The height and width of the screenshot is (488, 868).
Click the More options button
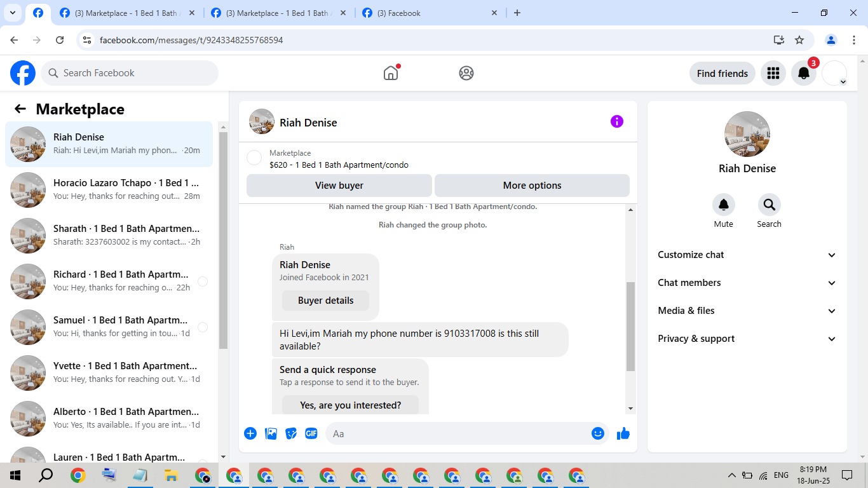(x=532, y=186)
